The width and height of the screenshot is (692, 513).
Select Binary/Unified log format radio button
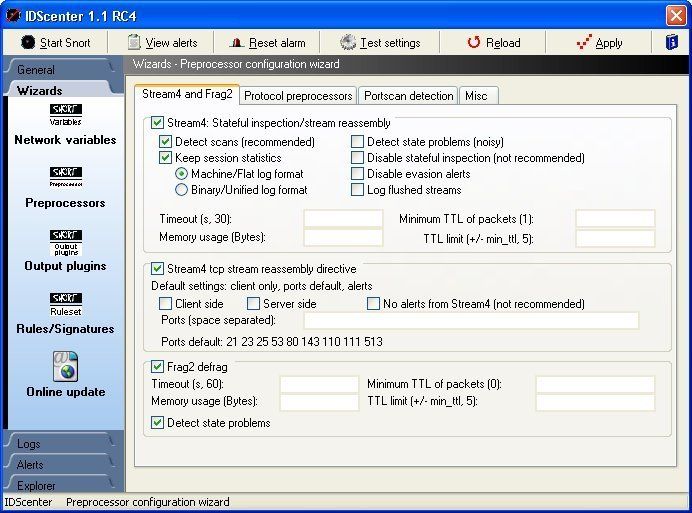(181, 189)
